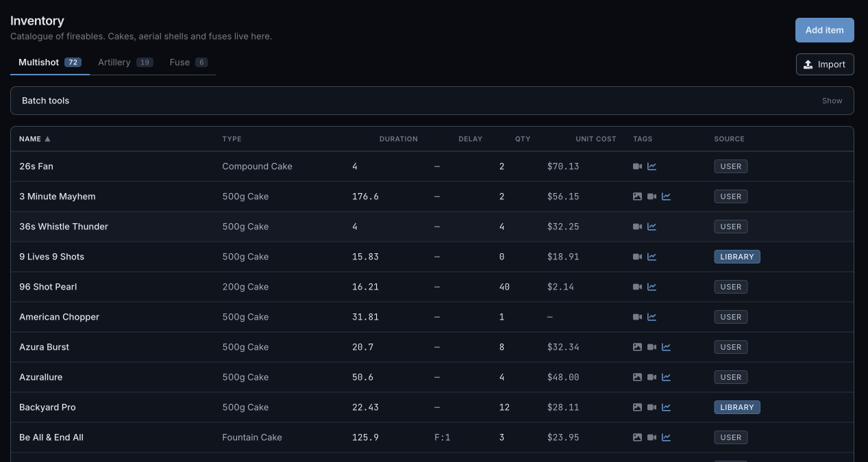Open video icon for Azurallure
The image size is (868, 462).
click(x=652, y=377)
